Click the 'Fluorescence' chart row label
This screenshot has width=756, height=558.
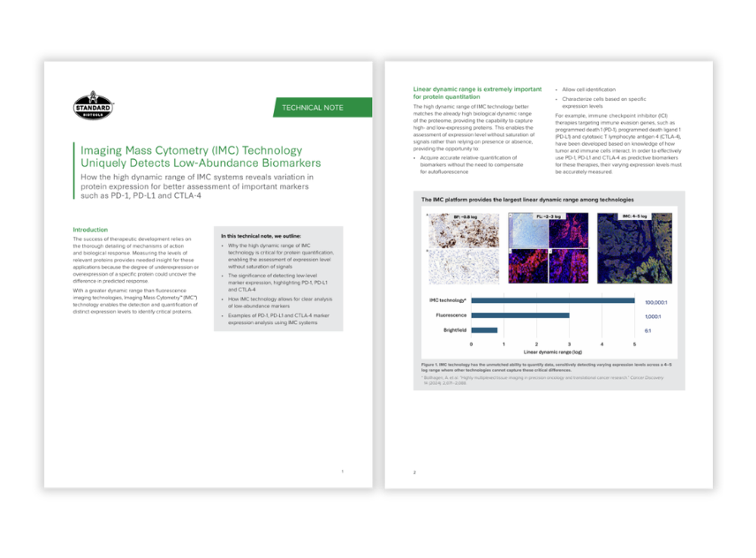tap(451, 315)
